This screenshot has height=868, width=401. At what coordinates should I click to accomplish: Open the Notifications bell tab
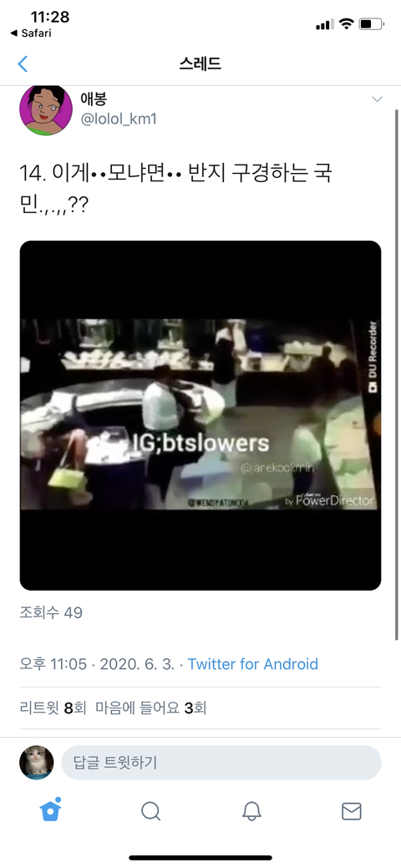251,811
